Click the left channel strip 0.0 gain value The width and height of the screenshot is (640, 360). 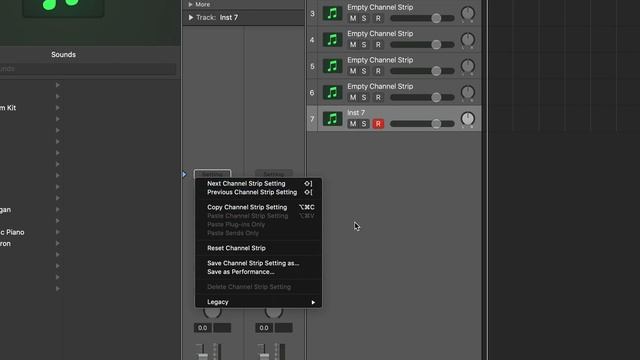point(202,328)
